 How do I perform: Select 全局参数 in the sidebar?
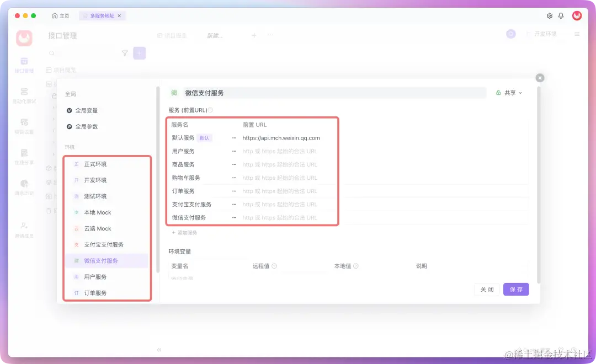click(82, 126)
